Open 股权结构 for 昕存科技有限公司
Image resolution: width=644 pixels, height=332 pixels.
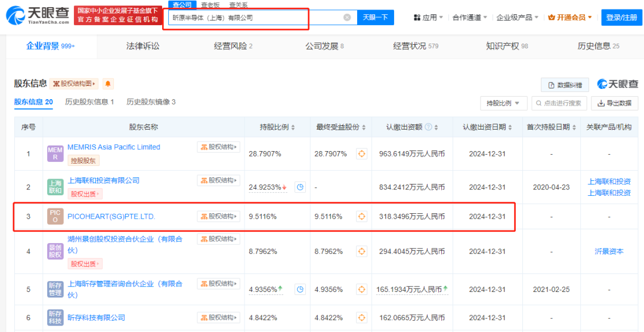[218, 317]
